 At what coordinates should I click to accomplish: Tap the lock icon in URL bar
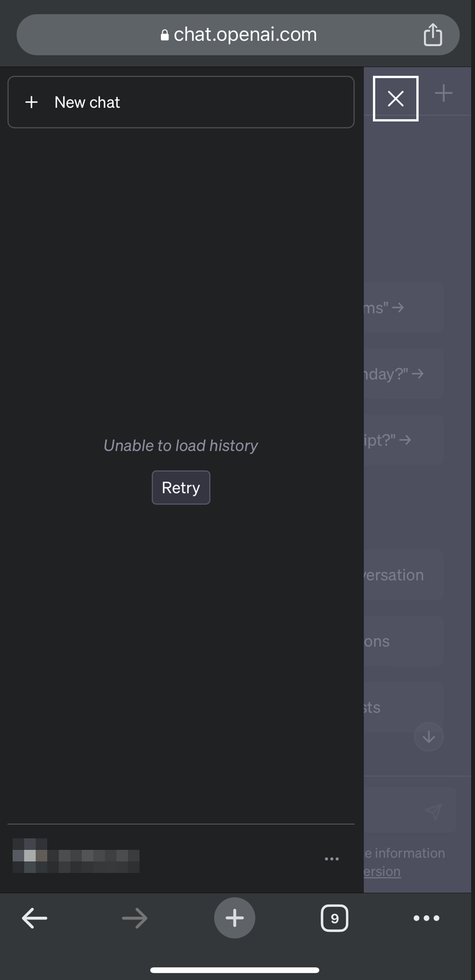pyautogui.click(x=164, y=35)
